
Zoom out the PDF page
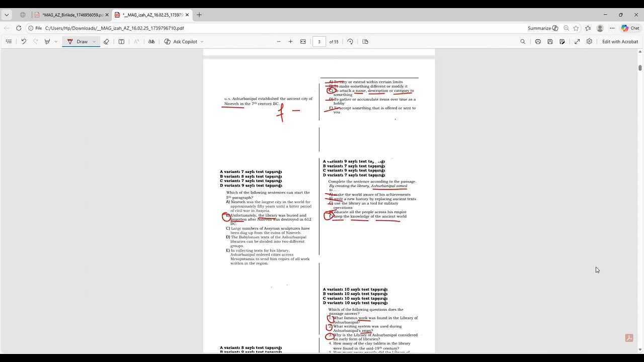click(x=279, y=42)
